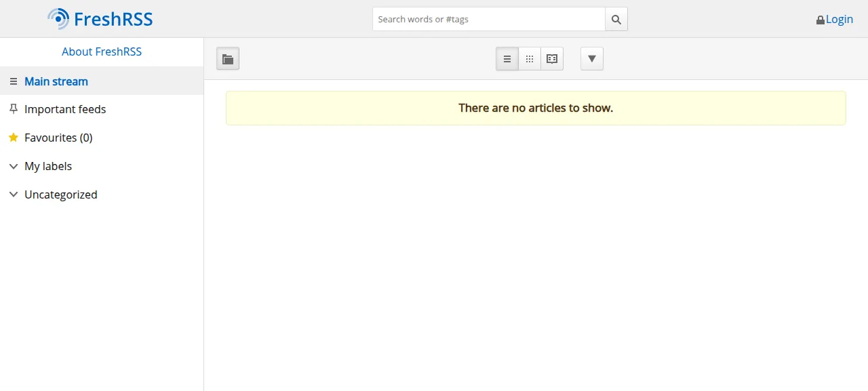Toggle the sidebar folder icon button
The width and height of the screenshot is (868, 391).
click(228, 59)
